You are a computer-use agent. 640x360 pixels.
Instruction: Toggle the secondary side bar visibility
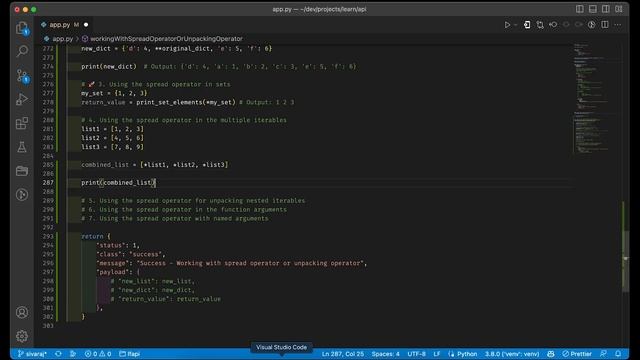point(606,9)
